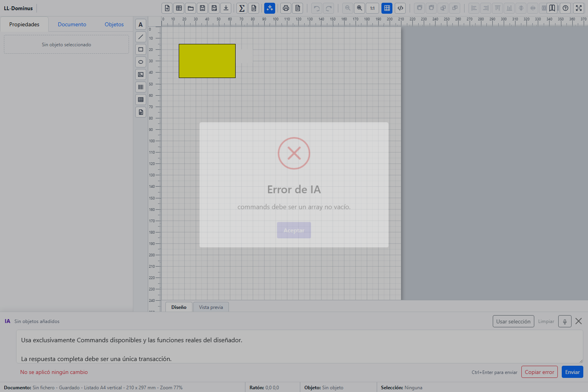The image size is (588, 392).
Task: Click the Limpiar button
Action: click(x=546, y=321)
